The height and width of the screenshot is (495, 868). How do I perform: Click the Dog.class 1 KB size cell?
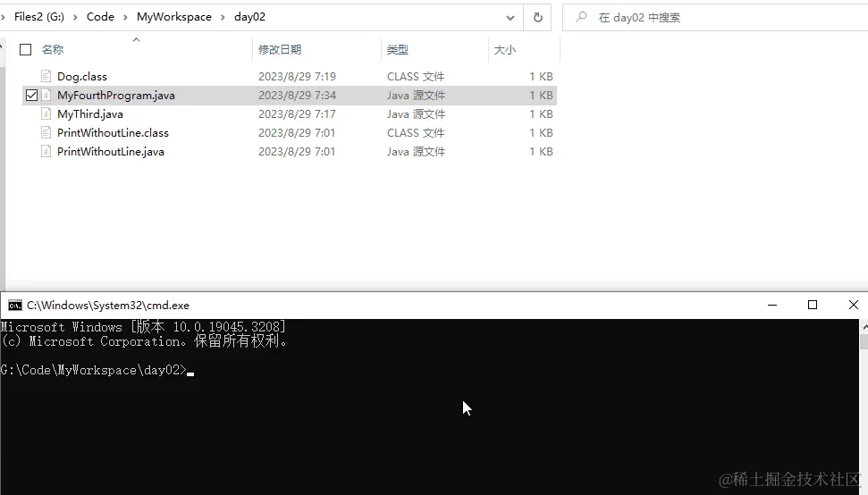click(541, 76)
